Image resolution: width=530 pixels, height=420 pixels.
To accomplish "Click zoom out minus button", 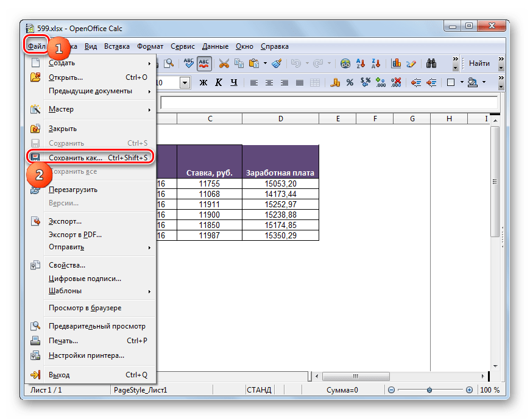I will tap(391, 390).
